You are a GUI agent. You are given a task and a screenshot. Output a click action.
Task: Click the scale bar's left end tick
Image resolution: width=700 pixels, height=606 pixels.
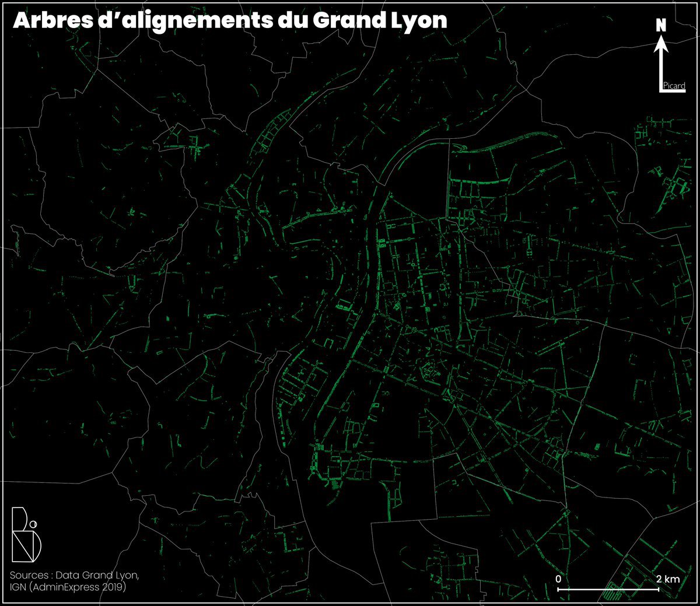pos(558,590)
